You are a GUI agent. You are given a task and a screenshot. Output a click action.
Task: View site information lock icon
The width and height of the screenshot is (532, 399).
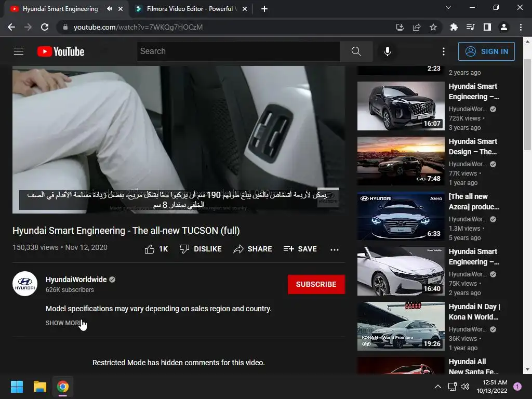pos(65,27)
